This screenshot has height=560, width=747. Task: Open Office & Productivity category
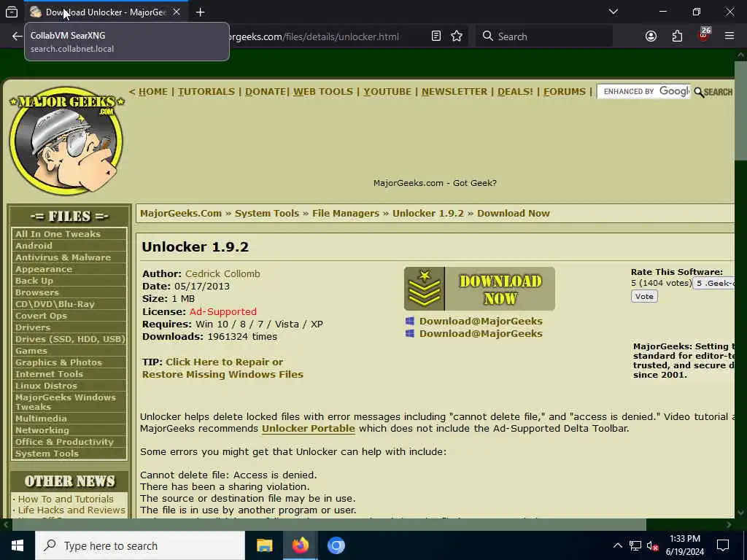64,442
